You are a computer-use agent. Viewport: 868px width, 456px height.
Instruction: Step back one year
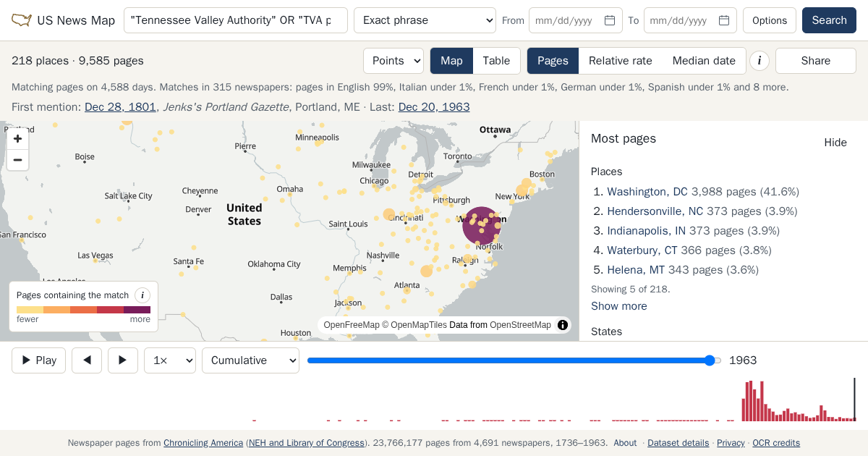(87, 360)
